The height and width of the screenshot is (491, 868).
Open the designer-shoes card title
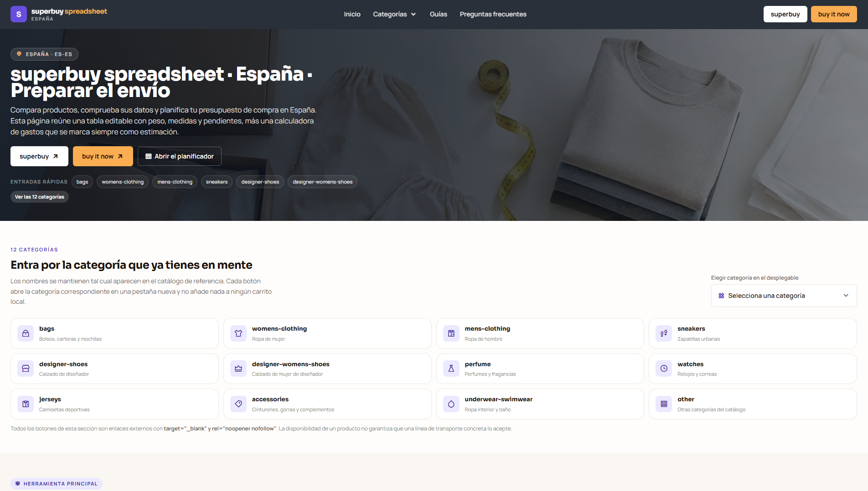point(63,364)
